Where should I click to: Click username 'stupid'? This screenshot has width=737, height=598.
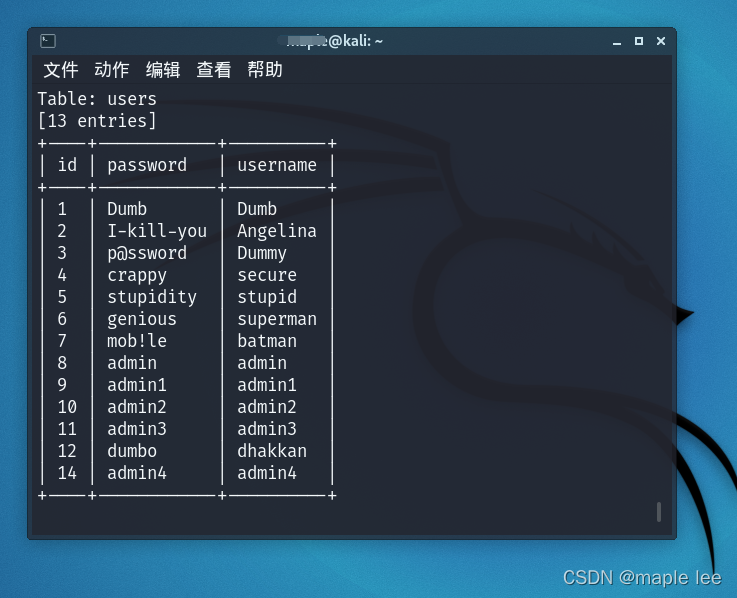click(267, 297)
